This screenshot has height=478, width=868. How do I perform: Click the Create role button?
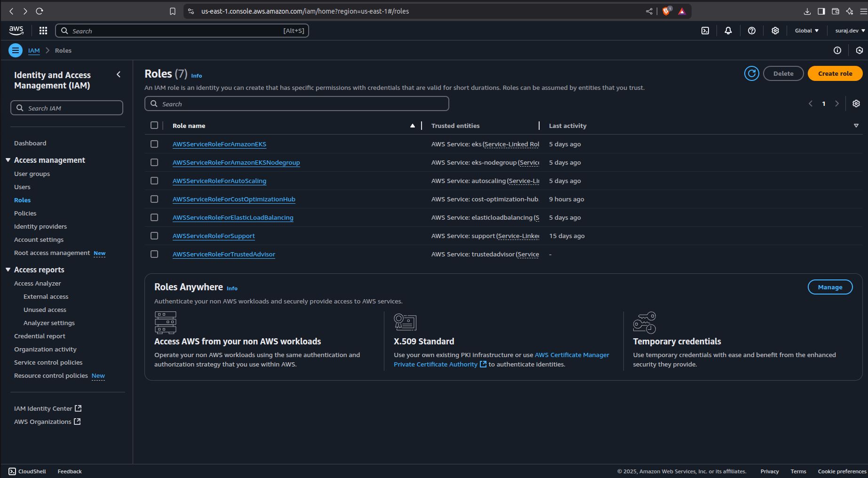point(835,73)
